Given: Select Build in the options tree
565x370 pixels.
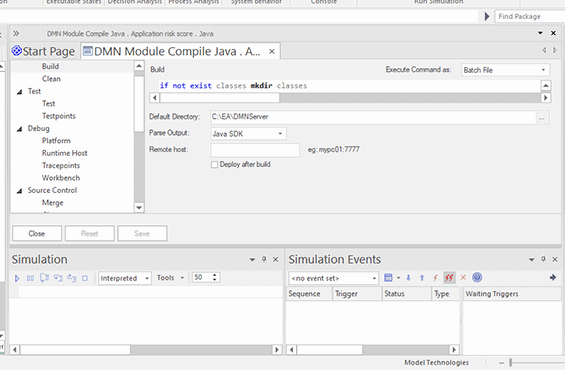Looking at the screenshot, I should (x=50, y=66).
